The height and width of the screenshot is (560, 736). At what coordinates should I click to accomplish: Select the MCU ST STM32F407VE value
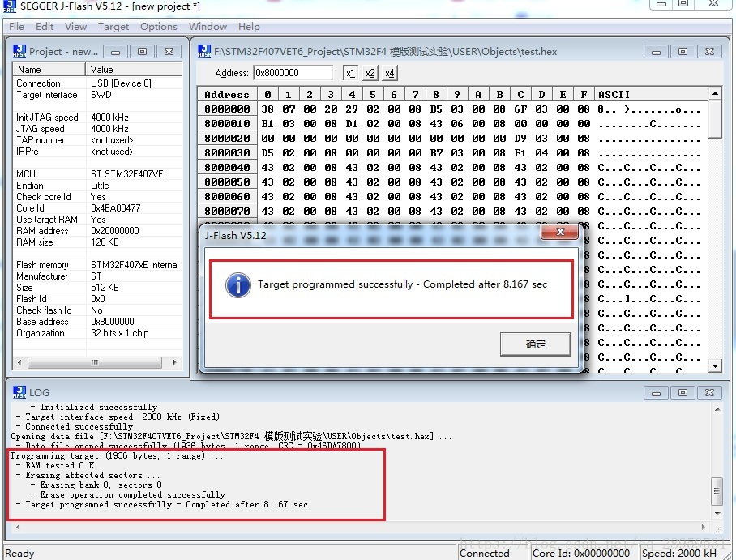(x=127, y=174)
